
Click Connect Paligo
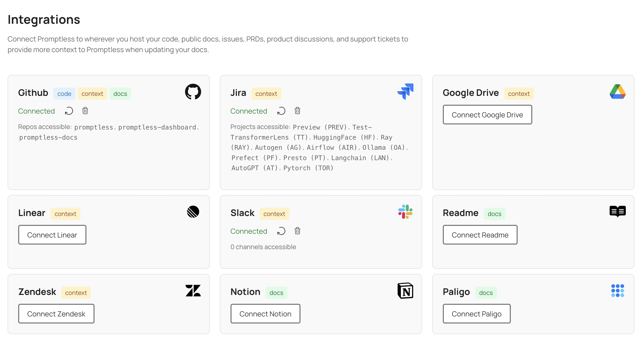[x=476, y=314]
